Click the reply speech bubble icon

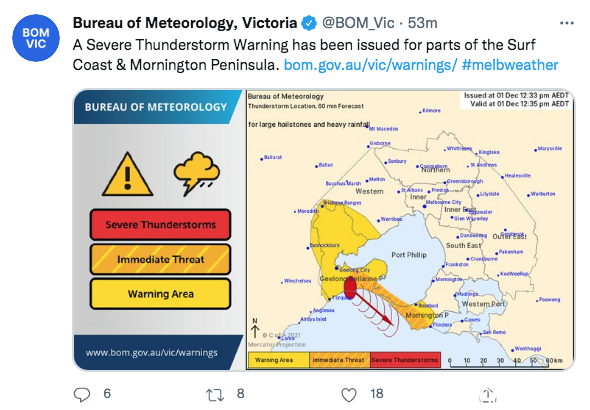tap(82, 394)
